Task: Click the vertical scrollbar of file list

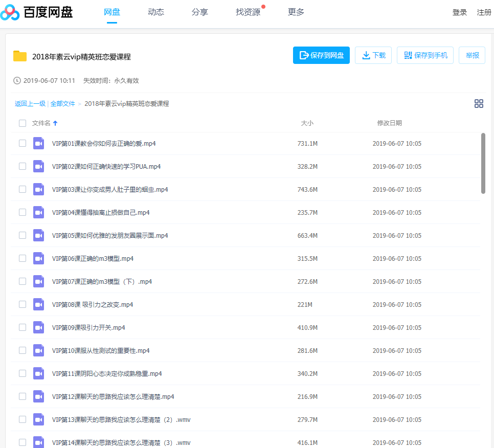Action: pos(483,164)
